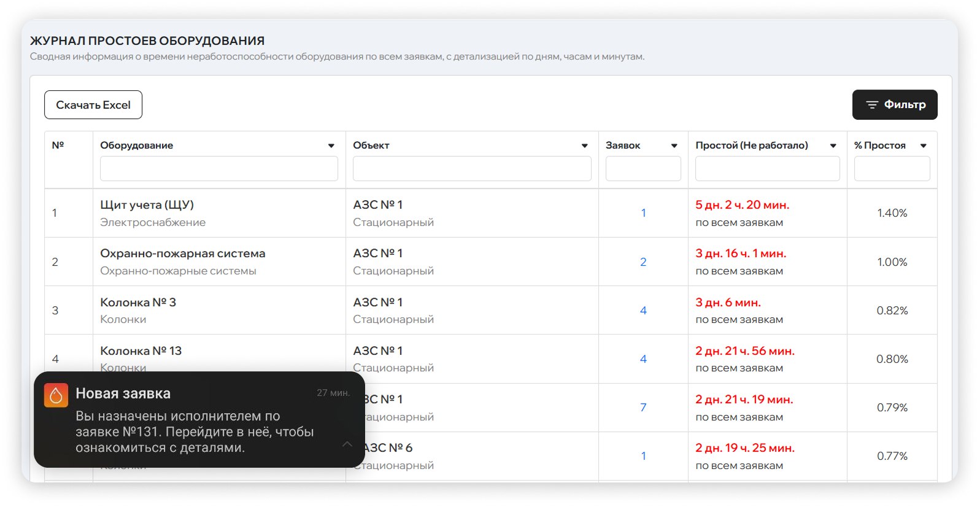Collapse the notification with the chevron arrow
The image size is (980, 507).
[x=347, y=444]
